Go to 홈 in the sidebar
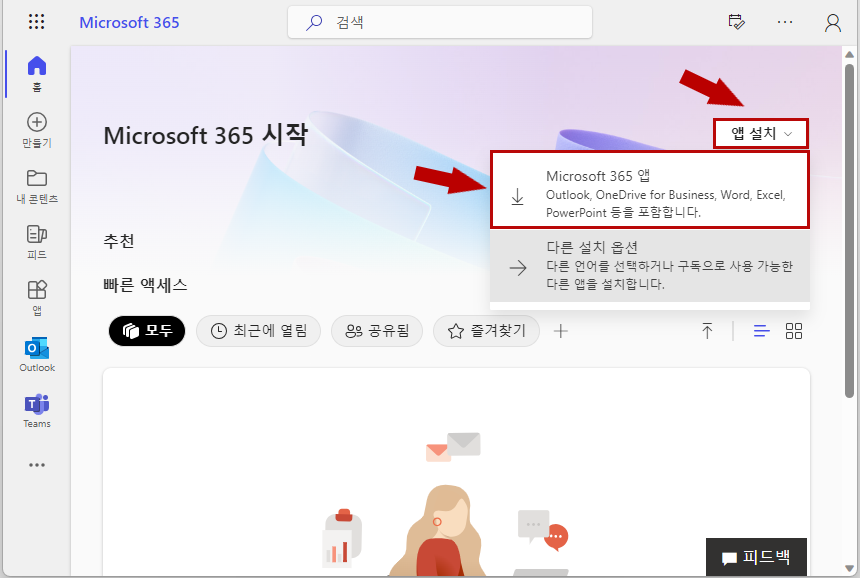Viewport: 860px width, 578px height. [x=37, y=73]
